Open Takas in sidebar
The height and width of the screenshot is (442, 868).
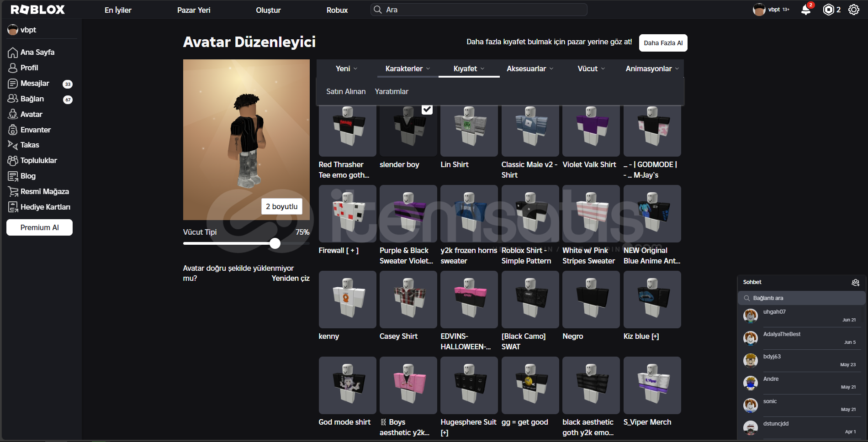click(30, 145)
